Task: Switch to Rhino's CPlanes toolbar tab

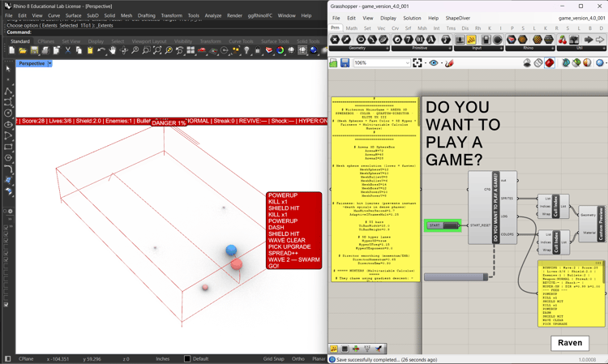Action: click(x=46, y=41)
